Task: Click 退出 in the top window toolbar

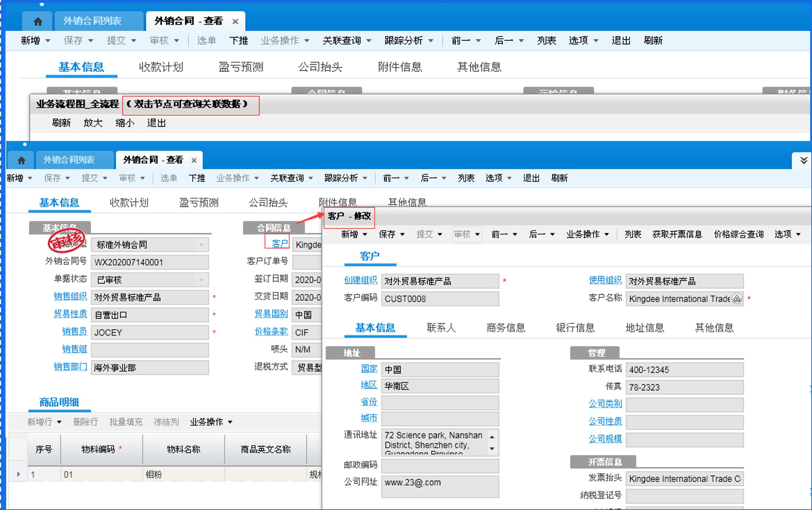Action: coord(621,40)
